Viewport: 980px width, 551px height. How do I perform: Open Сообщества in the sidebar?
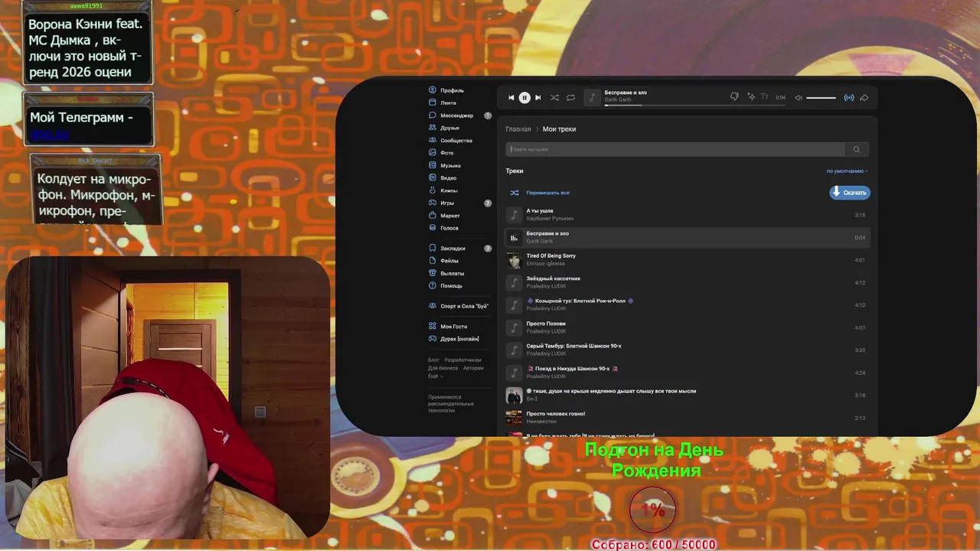pyautogui.click(x=456, y=141)
